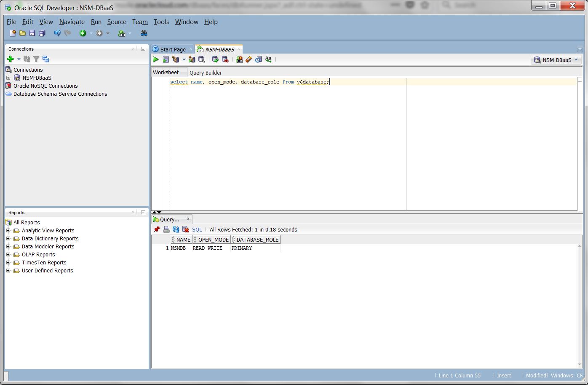This screenshot has height=385, width=588.
Task: Rollback the transaction
Action: coord(225,59)
